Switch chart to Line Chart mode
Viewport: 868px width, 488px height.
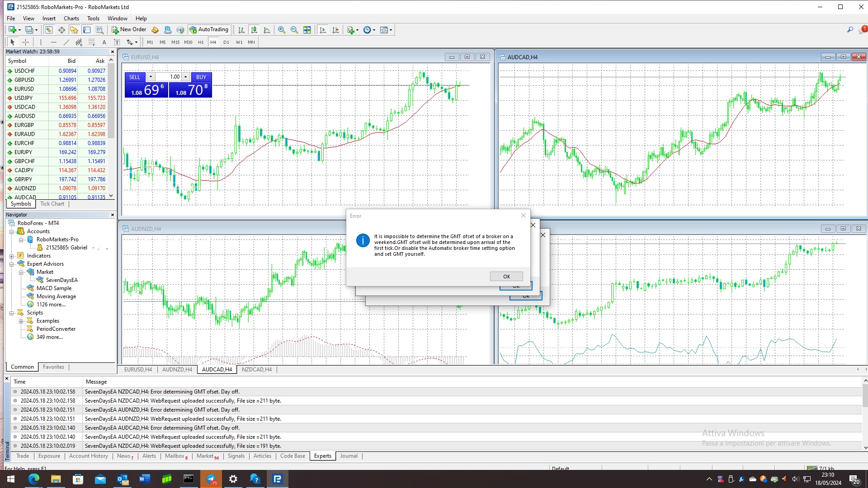(x=267, y=30)
